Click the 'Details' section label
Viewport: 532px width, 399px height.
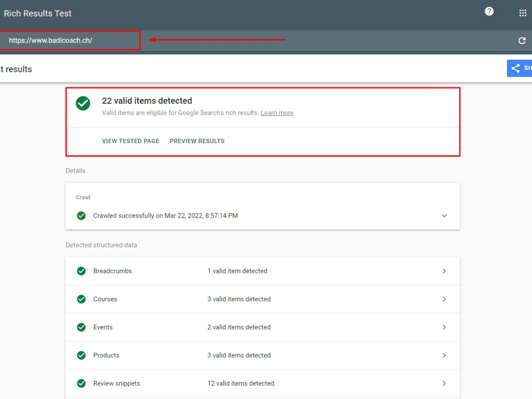pyautogui.click(x=76, y=171)
